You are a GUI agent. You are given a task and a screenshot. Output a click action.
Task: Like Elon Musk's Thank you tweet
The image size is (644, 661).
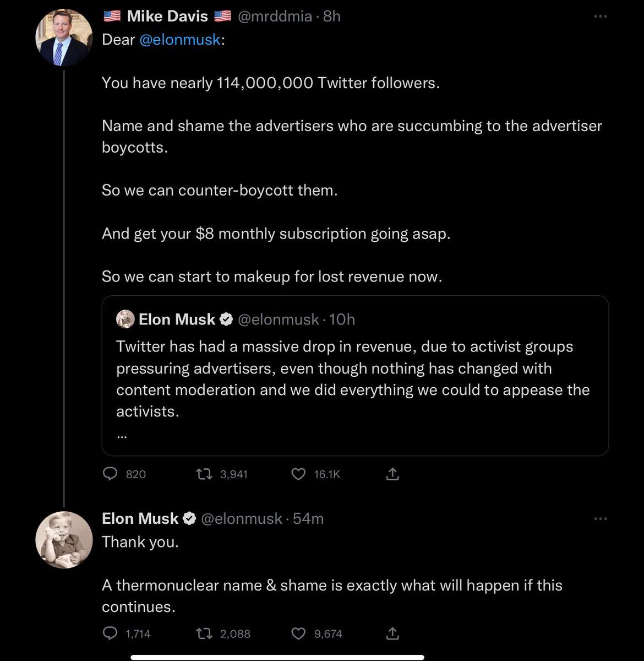point(298,634)
